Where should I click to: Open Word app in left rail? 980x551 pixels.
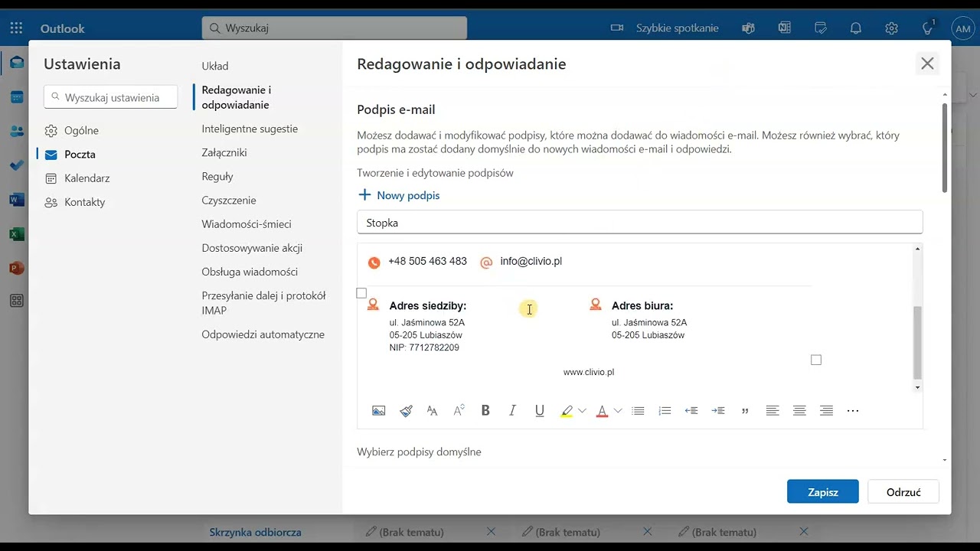[16, 200]
